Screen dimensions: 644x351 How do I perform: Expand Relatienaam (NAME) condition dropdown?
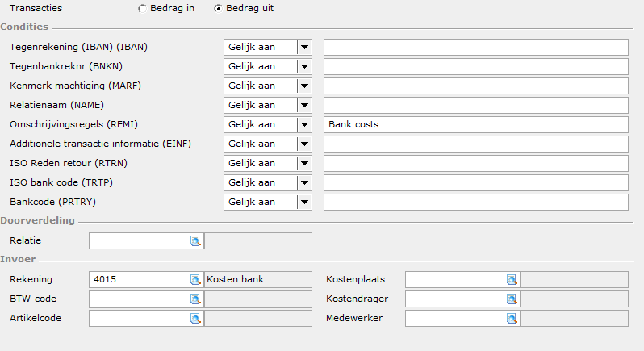click(304, 105)
